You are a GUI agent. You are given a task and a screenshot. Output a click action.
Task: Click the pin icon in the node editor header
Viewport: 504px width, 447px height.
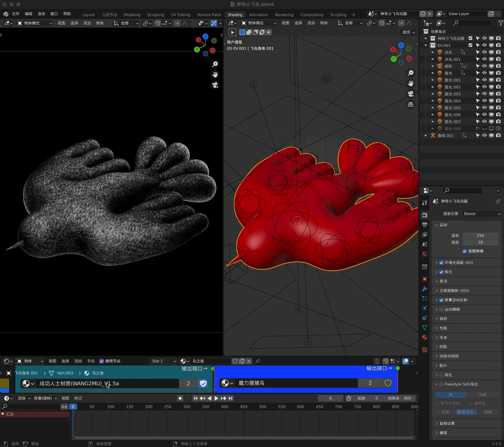[258, 361]
